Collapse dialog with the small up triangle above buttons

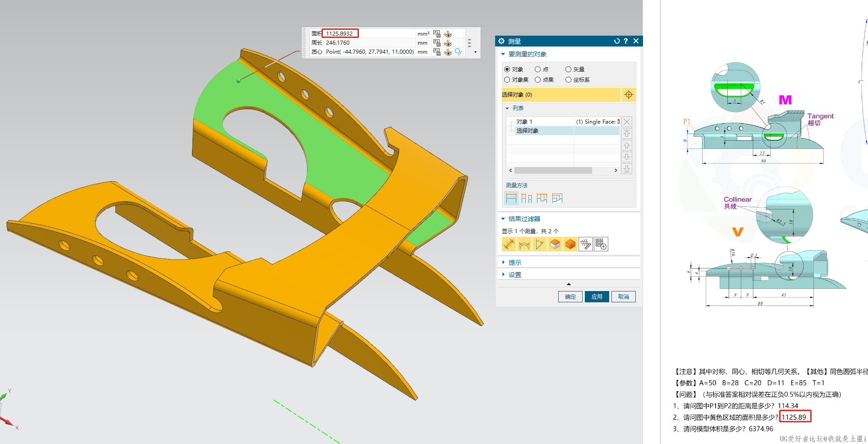coord(569,284)
